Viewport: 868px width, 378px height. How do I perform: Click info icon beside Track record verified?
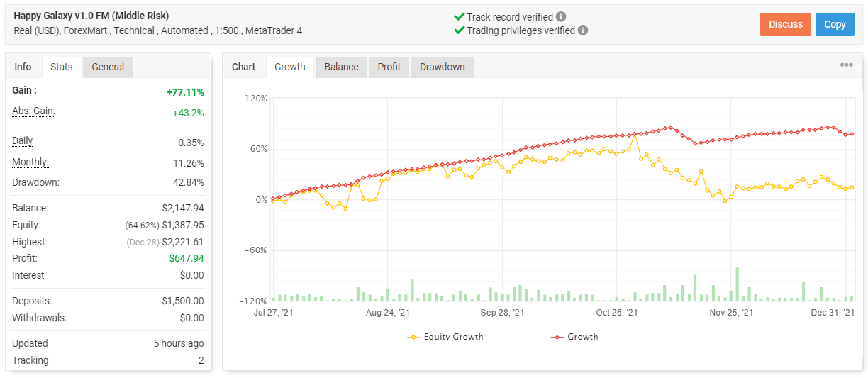point(561,16)
